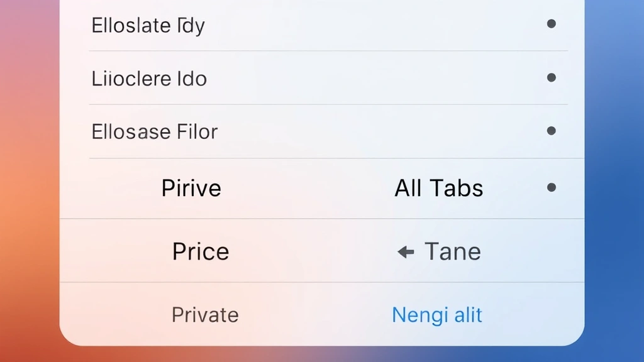Open the blue Nengi alit link

[436, 314]
